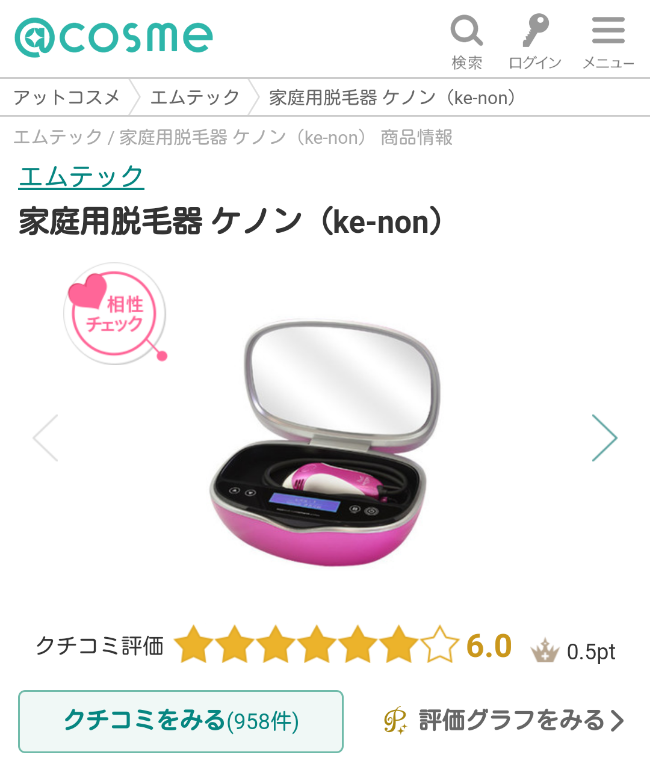Click クチコミをみる(958件) button
Image resolution: width=650 pixels, height=761 pixels.
coord(181,721)
